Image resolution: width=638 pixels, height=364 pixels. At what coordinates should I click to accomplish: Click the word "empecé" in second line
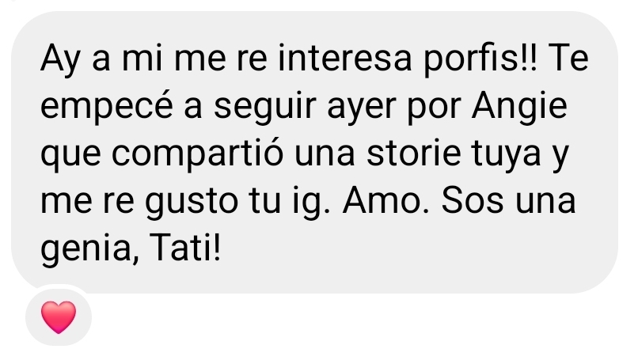tap(107, 107)
